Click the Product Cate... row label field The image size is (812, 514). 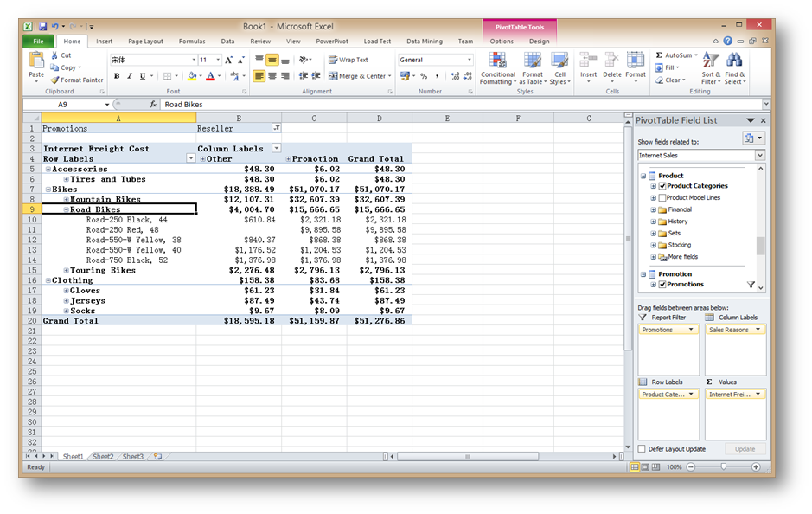668,395
